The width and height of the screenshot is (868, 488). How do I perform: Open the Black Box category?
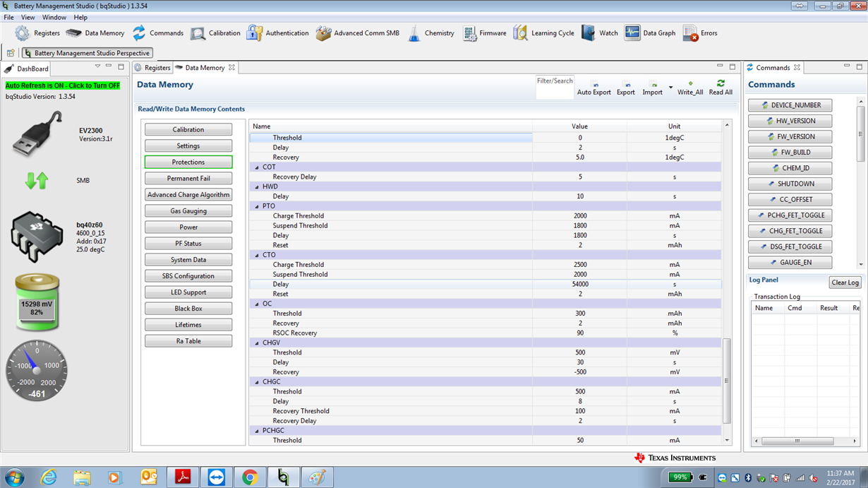click(x=188, y=309)
